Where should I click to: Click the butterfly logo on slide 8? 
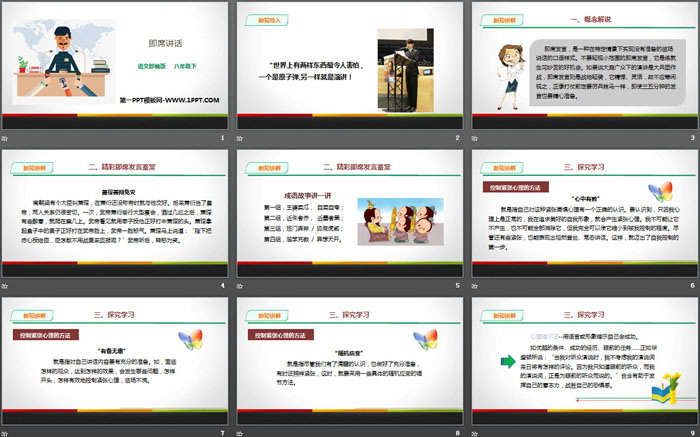pos(425,340)
